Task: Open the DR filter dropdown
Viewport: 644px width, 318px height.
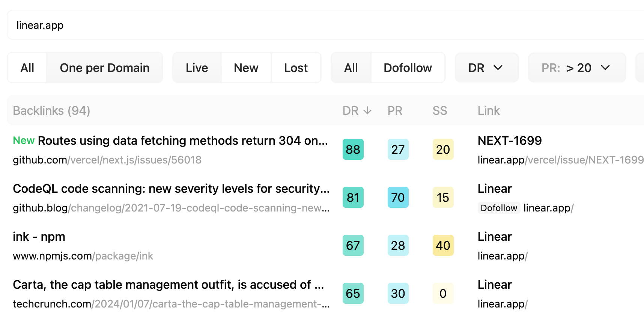Action: (x=486, y=68)
